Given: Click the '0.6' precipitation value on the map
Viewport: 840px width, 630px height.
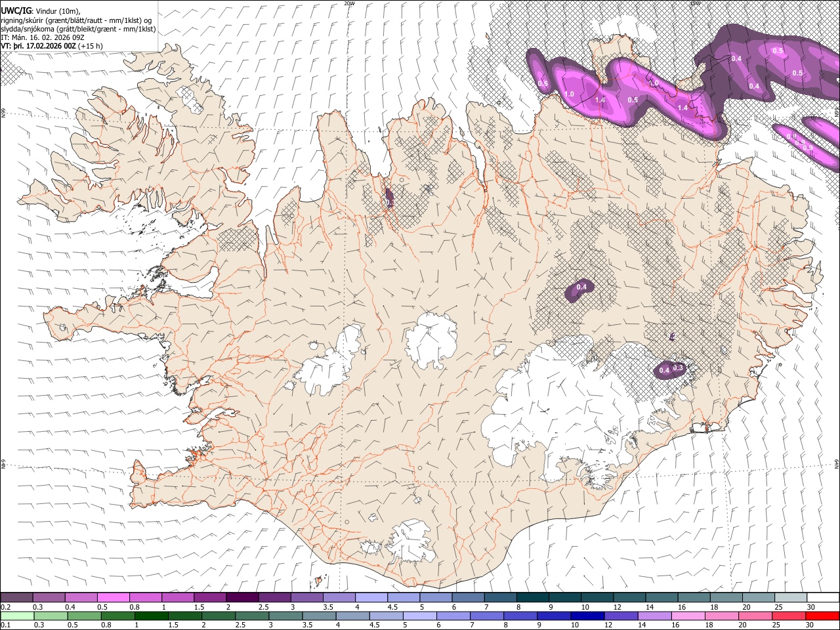Looking at the screenshot, I should coord(543,83).
